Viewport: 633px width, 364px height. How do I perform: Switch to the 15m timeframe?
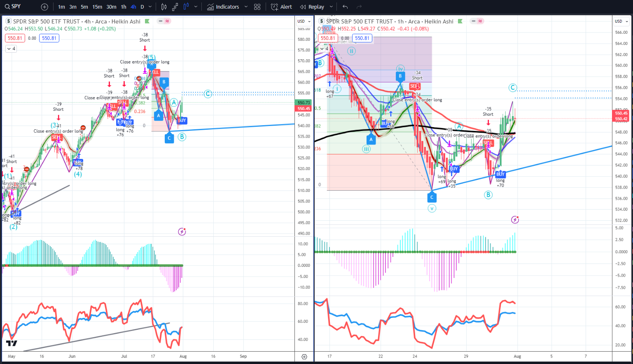(97, 7)
